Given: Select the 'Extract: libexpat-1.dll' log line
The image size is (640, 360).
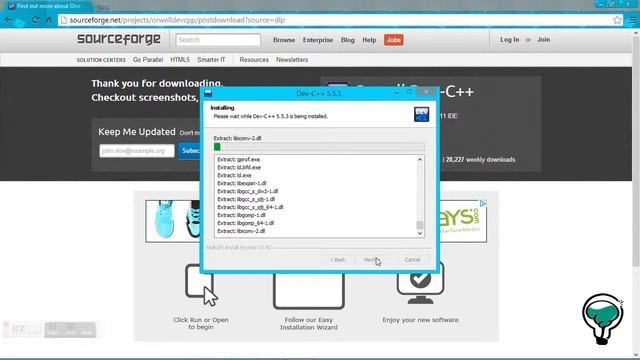Looking at the screenshot, I should [x=242, y=183].
